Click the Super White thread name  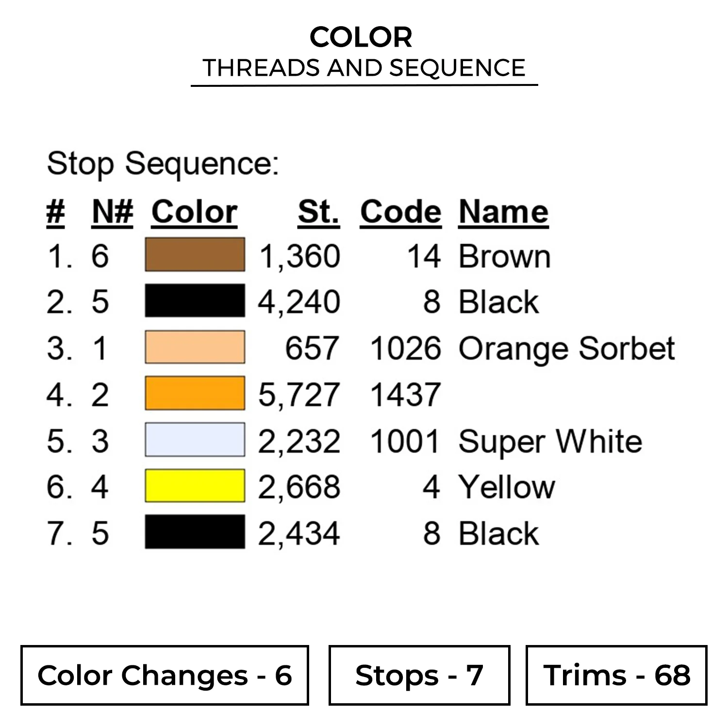pos(550,442)
